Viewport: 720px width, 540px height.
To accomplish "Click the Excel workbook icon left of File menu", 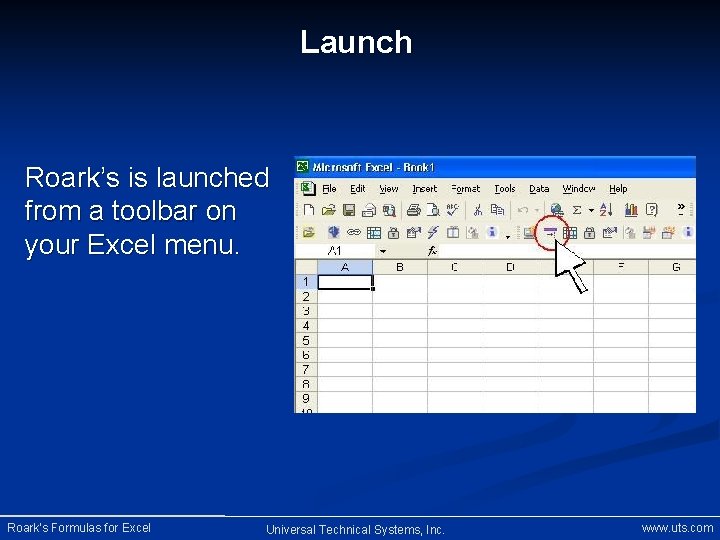I will pyautogui.click(x=308, y=188).
